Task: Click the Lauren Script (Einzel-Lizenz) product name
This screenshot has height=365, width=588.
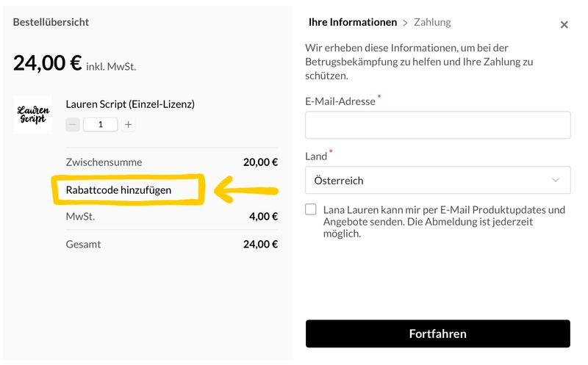Action: click(x=130, y=104)
